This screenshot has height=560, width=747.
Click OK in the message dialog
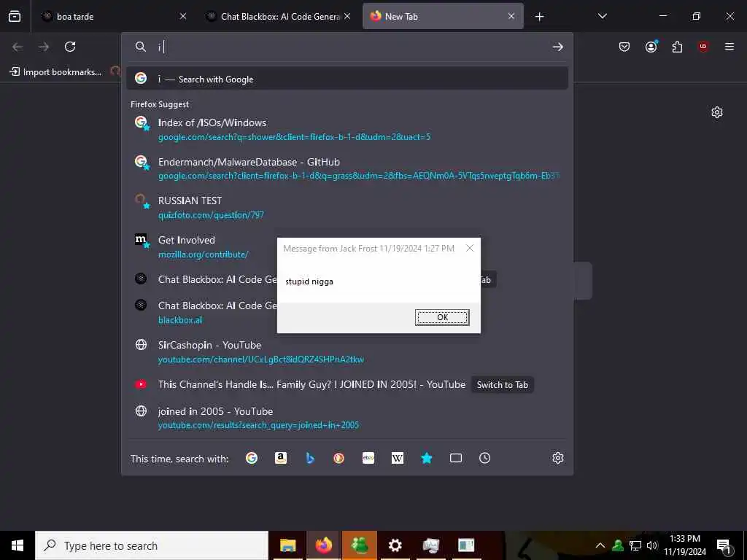click(x=442, y=317)
